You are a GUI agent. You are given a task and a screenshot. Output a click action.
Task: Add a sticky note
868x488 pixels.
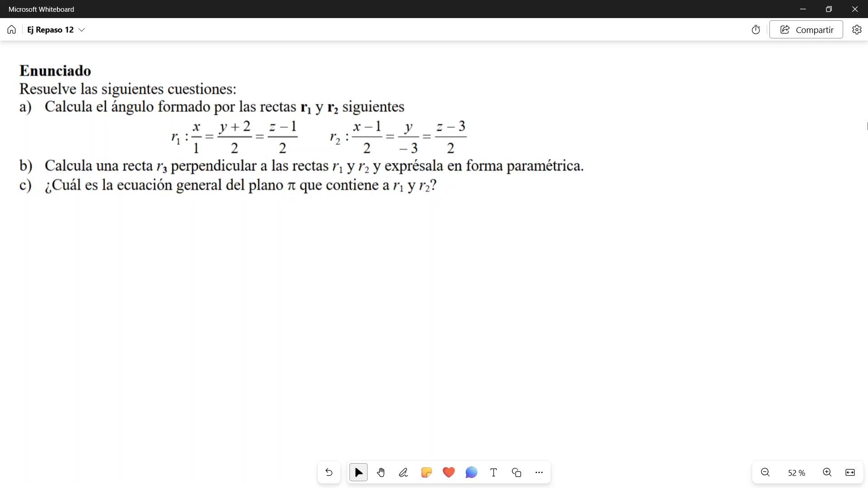click(426, 473)
